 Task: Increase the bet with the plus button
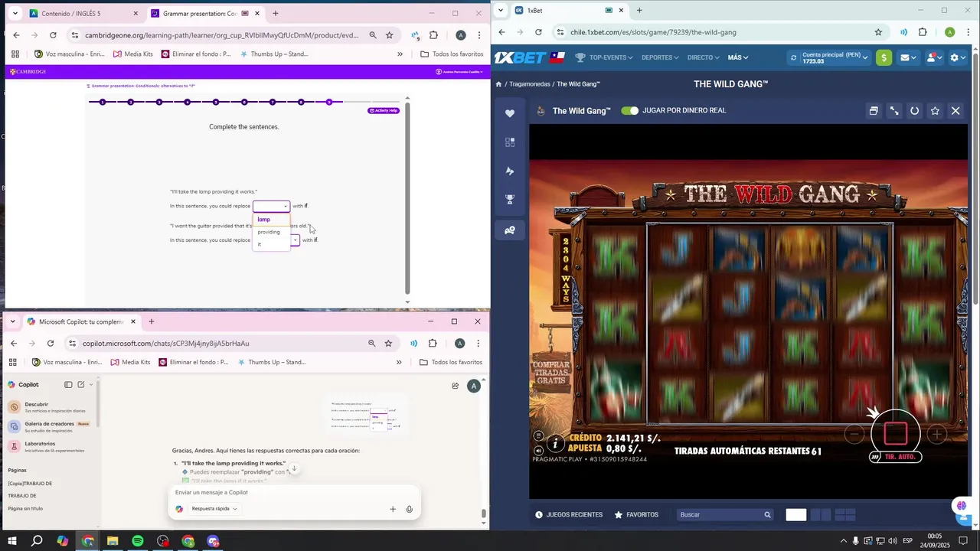pos(936,435)
